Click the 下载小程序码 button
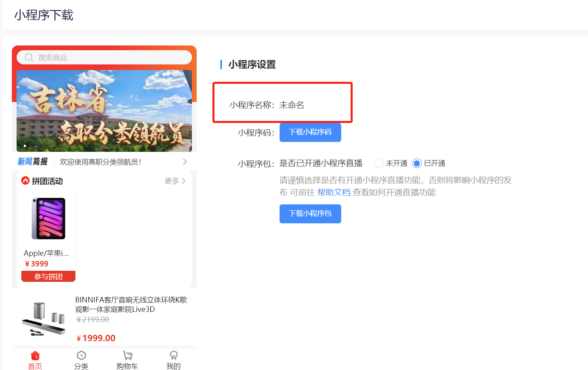The image size is (588, 370). coord(310,132)
